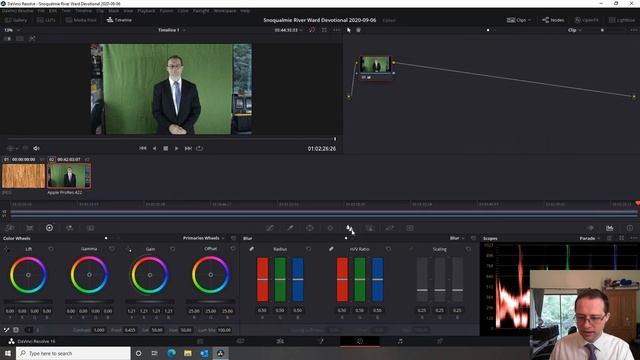Open the viewer timecode dropdown
This screenshot has width=640, height=360.
(x=289, y=30)
